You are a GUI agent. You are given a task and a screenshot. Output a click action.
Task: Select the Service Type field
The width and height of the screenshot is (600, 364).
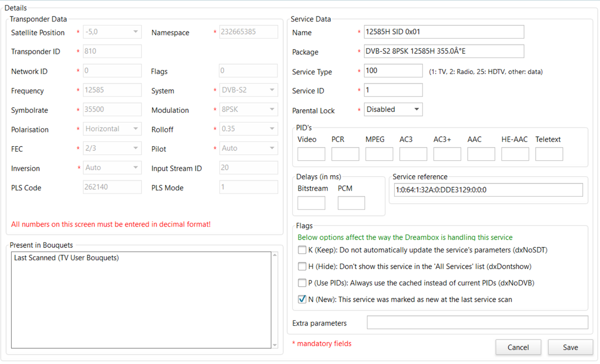point(393,71)
